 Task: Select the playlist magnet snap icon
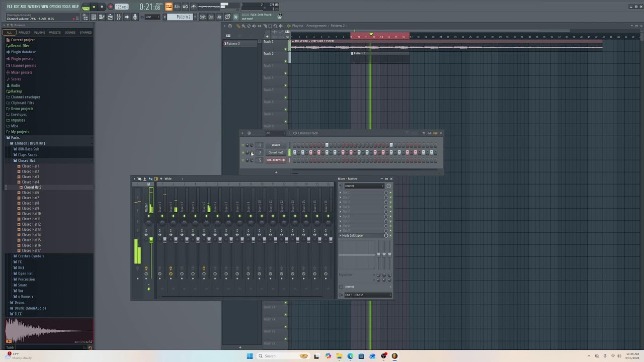click(x=230, y=26)
